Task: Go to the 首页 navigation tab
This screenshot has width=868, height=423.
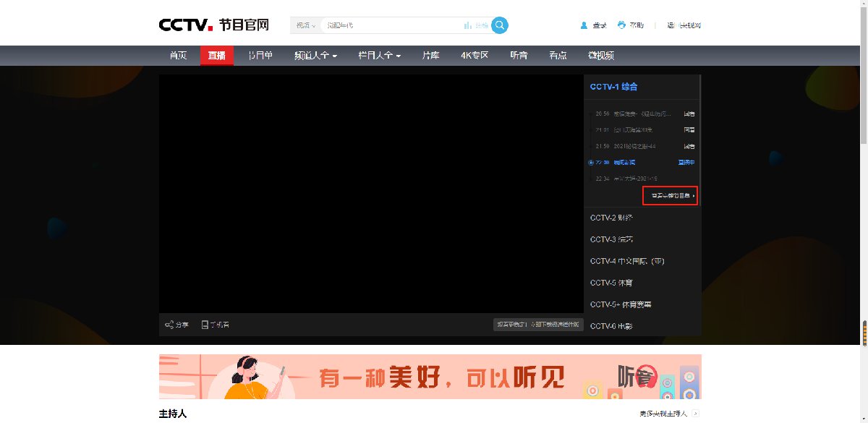Action: point(178,56)
